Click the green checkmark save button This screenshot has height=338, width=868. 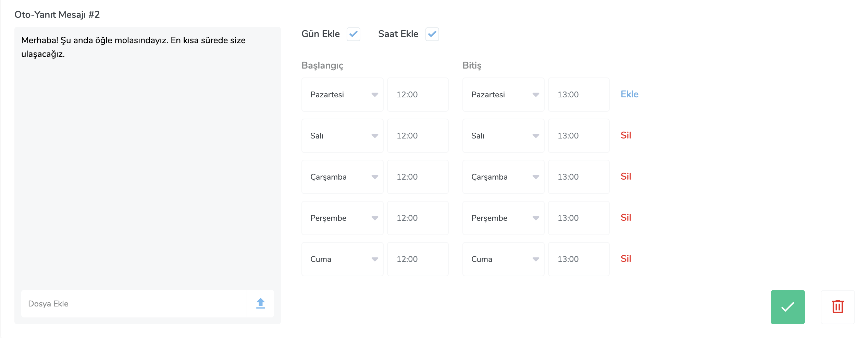(788, 307)
